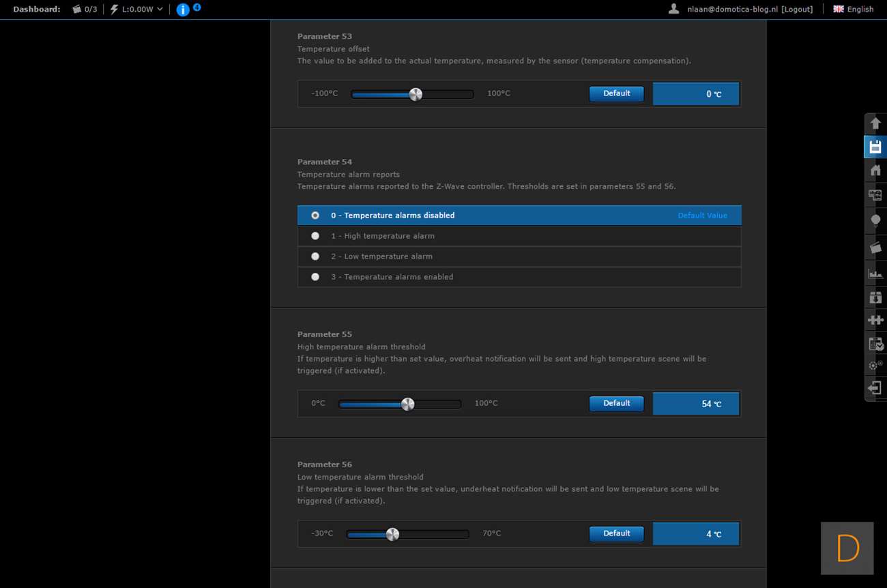Click the gears configuration icon in the sidebar

[x=875, y=366]
